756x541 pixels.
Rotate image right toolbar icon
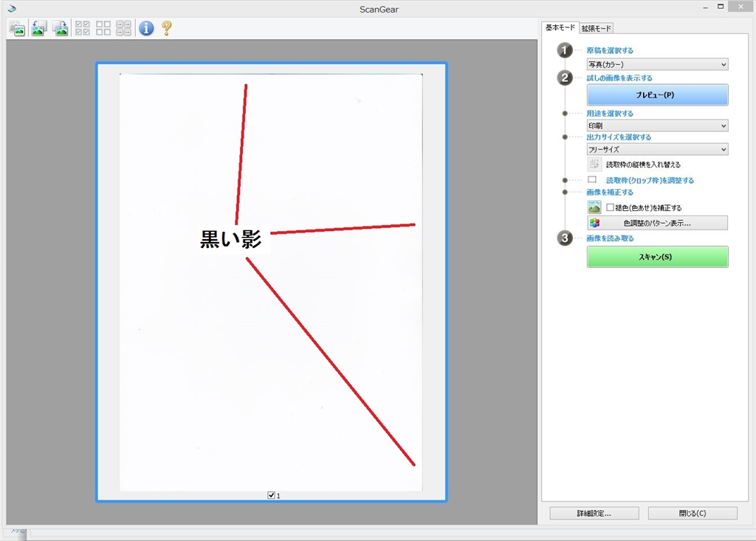coord(61,29)
